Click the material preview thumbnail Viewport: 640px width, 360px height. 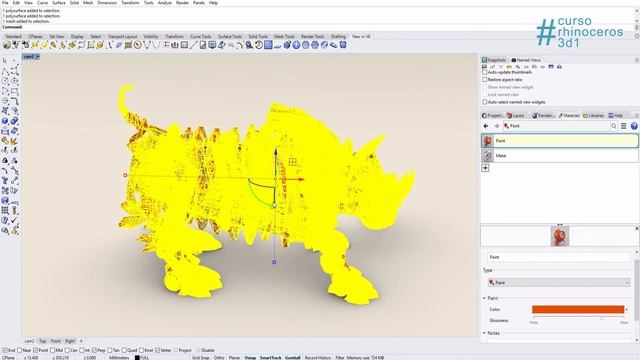[560, 236]
